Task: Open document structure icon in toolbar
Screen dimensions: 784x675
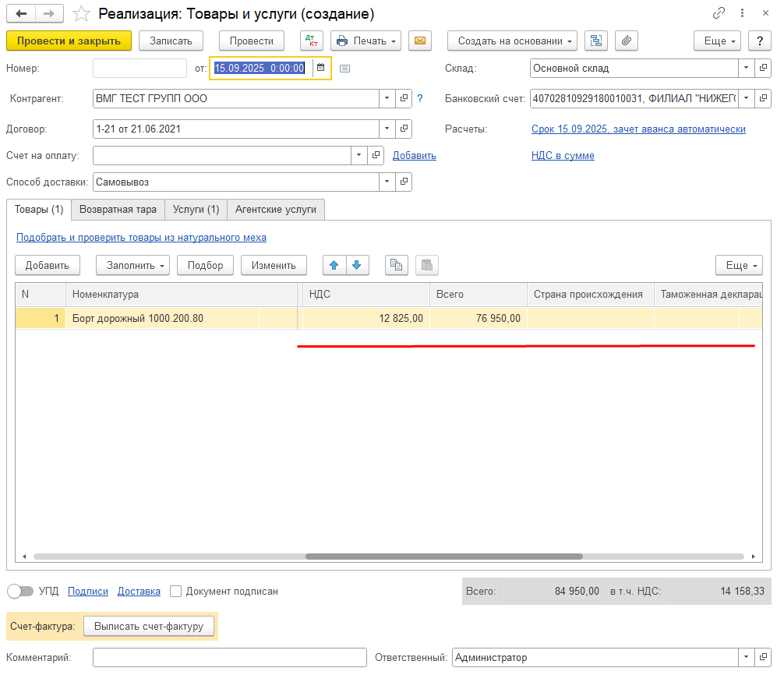Action: 596,41
